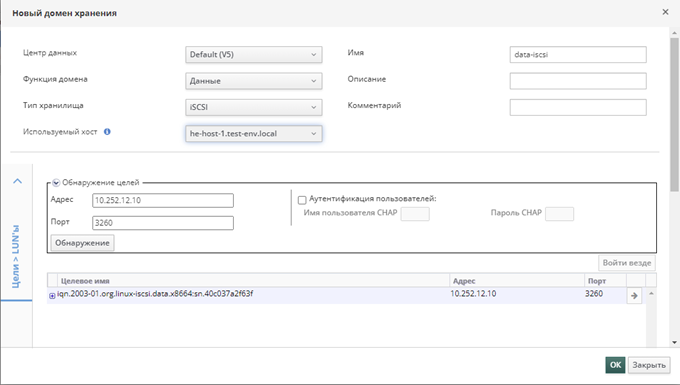Click the Комментарий input field
Screen dimensions: 680x385
click(578, 108)
